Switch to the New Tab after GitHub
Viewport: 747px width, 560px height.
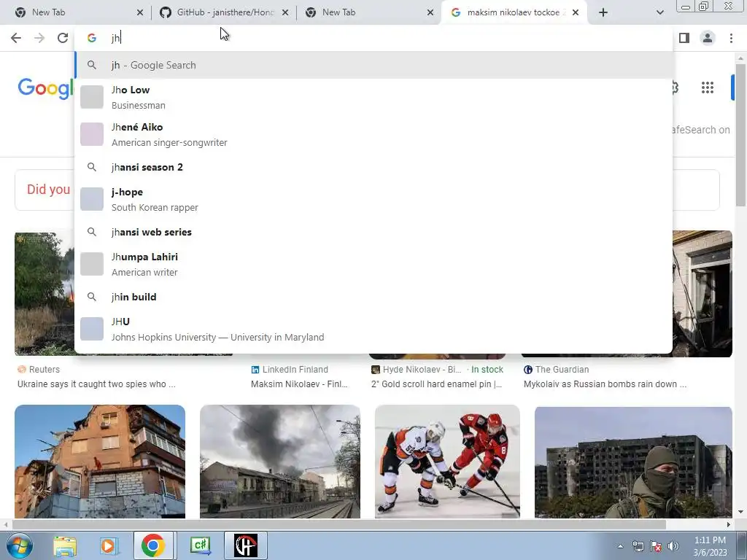click(x=369, y=12)
